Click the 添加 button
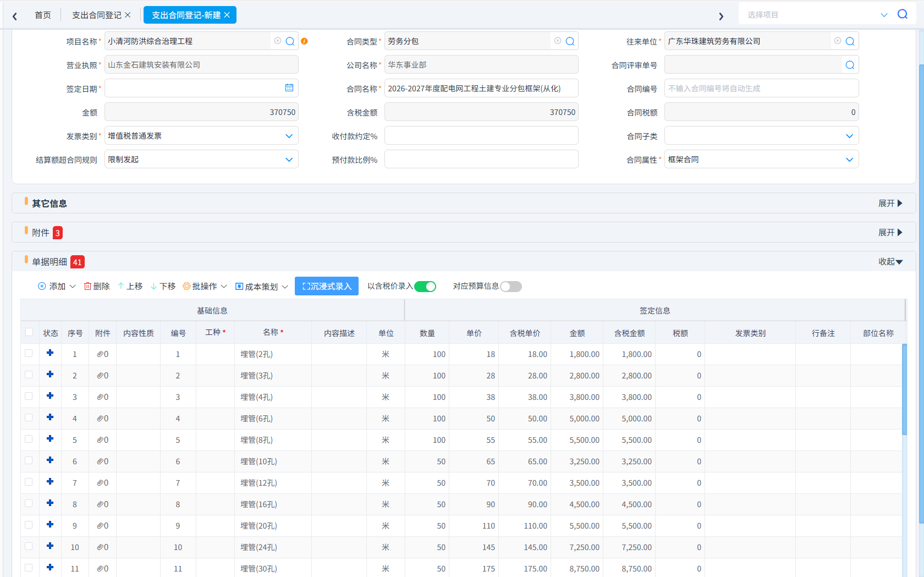924x577 pixels. point(57,287)
